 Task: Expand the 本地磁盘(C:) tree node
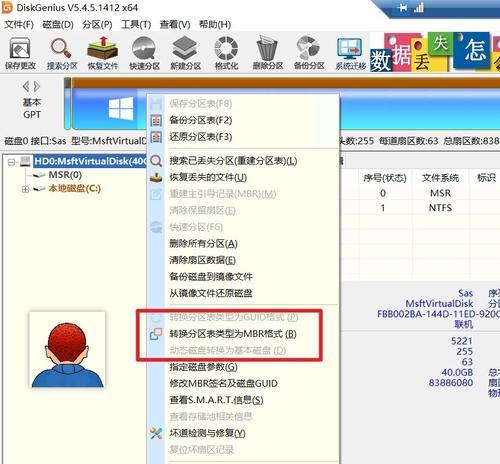click(x=25, y=189)
